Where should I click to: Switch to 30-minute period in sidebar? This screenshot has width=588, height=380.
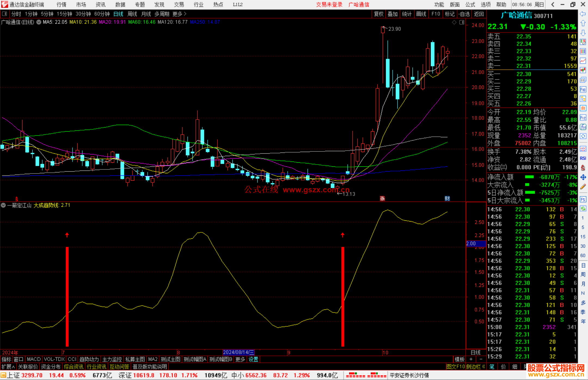click(x=583, y=246)
